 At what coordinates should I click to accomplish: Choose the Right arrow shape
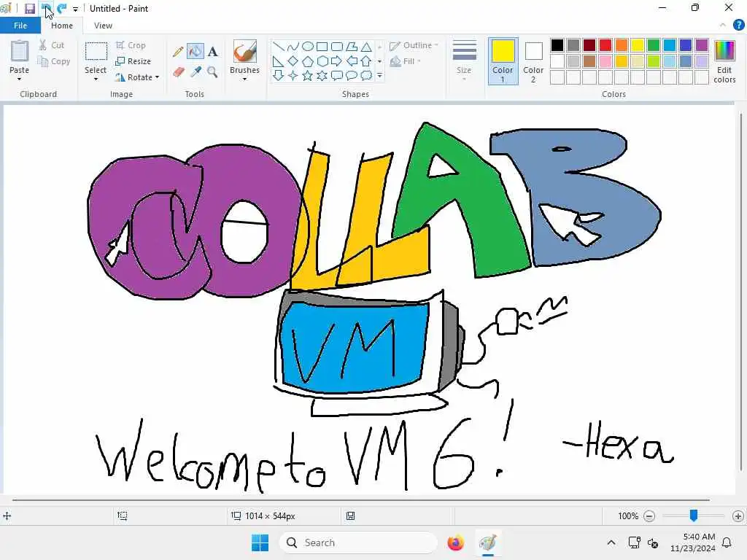pyautogui.click(x=337, y=61)
